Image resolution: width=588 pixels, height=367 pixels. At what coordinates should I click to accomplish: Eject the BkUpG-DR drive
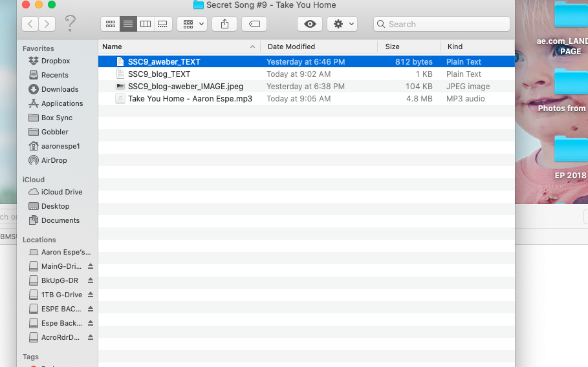tap(91, 280)
